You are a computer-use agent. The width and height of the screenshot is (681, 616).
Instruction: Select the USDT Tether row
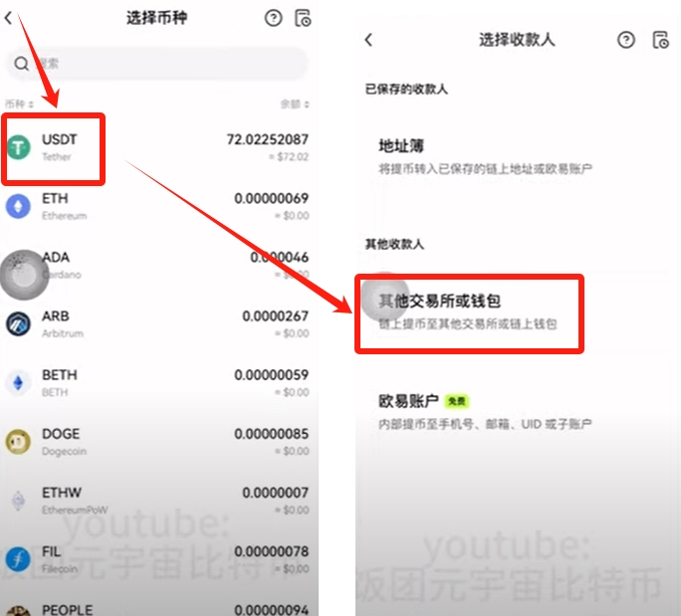pyautogui.click(x=156, y=147)
